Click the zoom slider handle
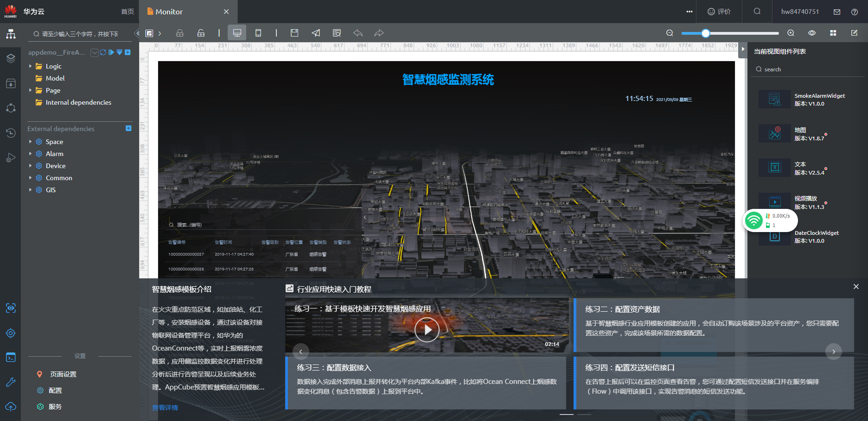 (705, 33)
